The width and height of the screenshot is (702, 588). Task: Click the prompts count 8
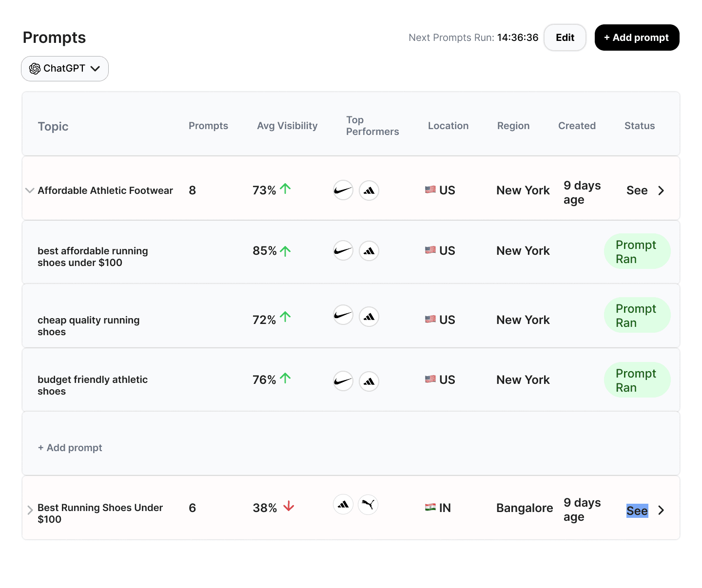pyautogui.click(x=192, y=190)
